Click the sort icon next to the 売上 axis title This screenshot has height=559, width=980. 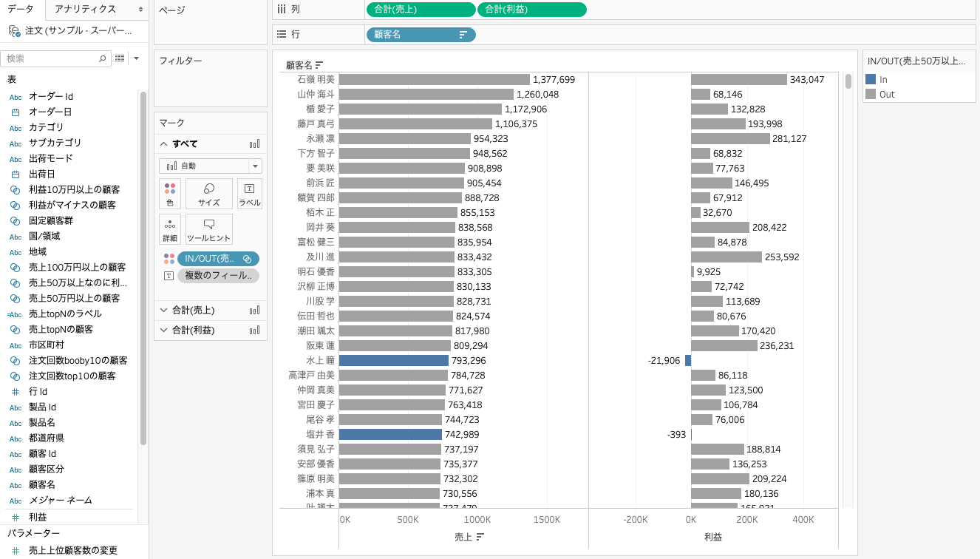point(480,537)
